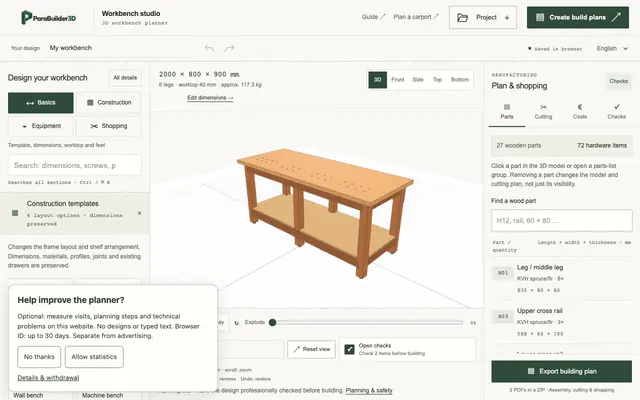Close the Construction templates section
This screenshot has height=400, width=640.
pyautogui.click(x=140, y=213)
